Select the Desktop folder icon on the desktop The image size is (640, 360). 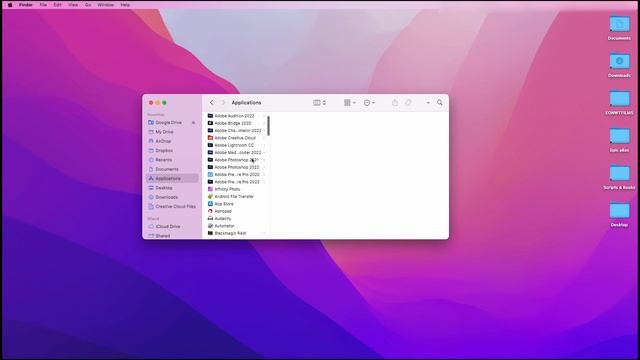(619, 215)
